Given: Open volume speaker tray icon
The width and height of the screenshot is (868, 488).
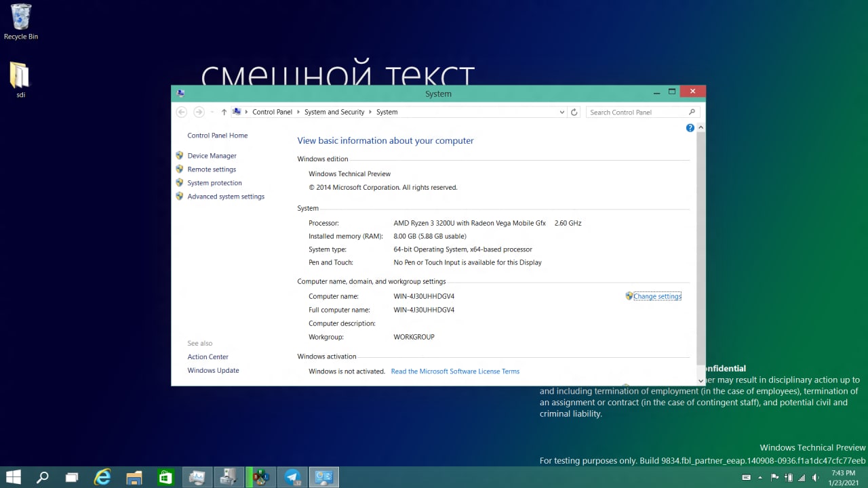Looking at the screenshot, I should coord(815,477).
